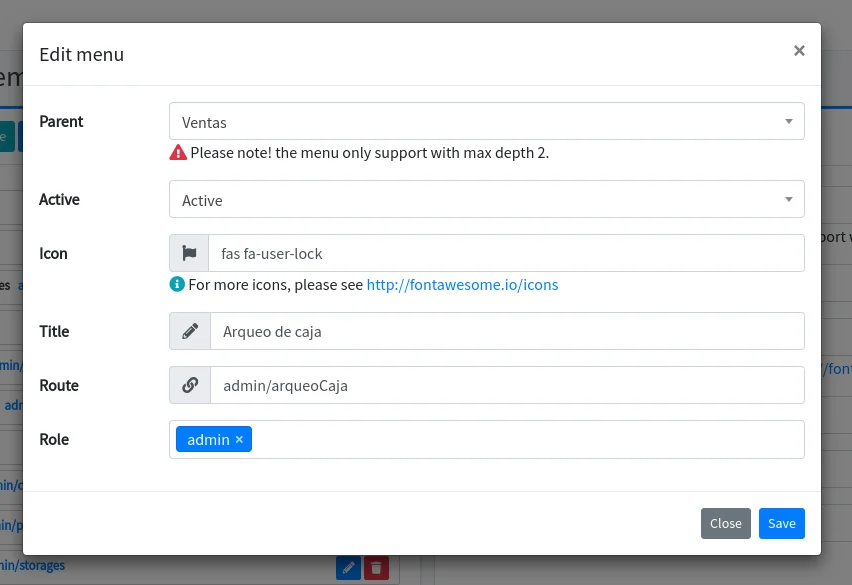Image resolution: width=852 pixels, height=585 pixels.
Task: Click into the Title field Arqueo de caja
Action: tap(506, 331)
